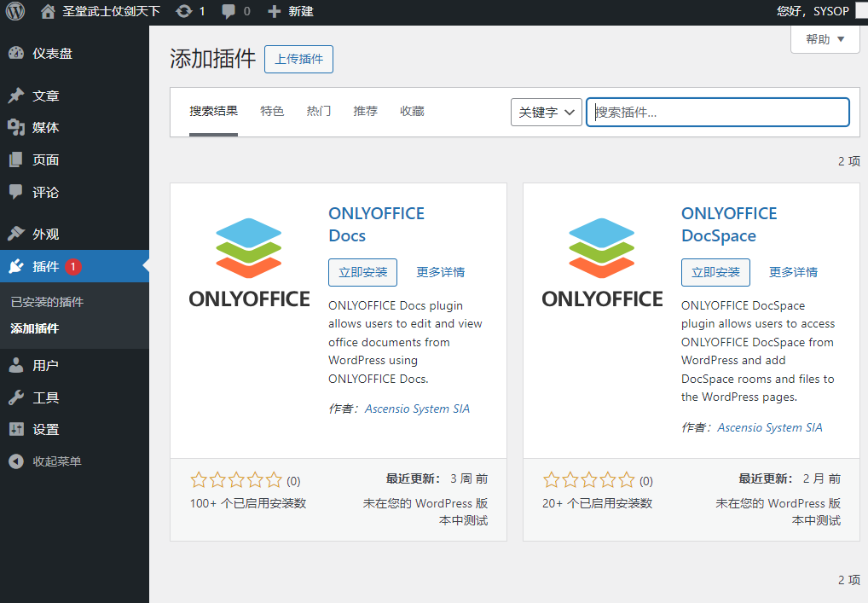Click the 评论 comment bubble sidebar icon
868x603 pixels.
pos(16,192)
